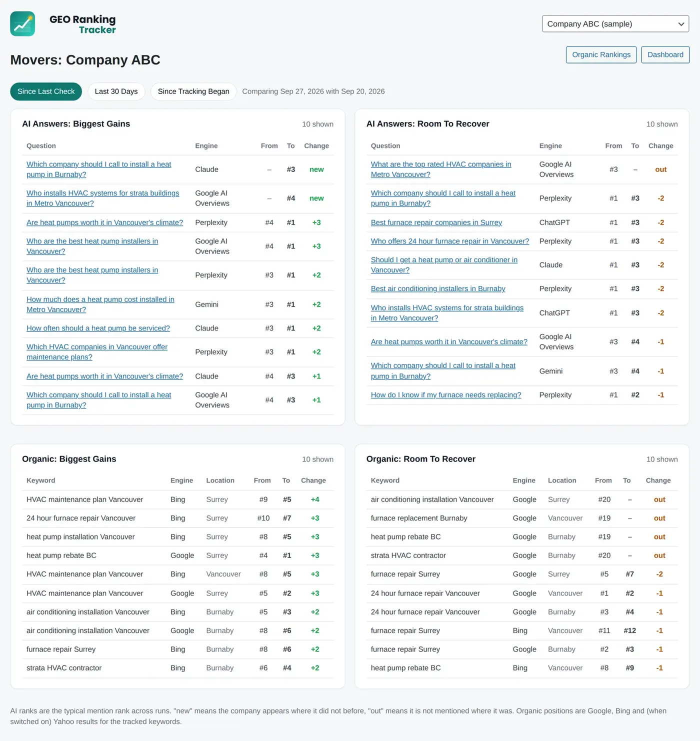The width and height of the screenshot is (700, 741).
Task: Open 'How do I know if my furnace needs replacing?'
Action: tap(446, 395)
